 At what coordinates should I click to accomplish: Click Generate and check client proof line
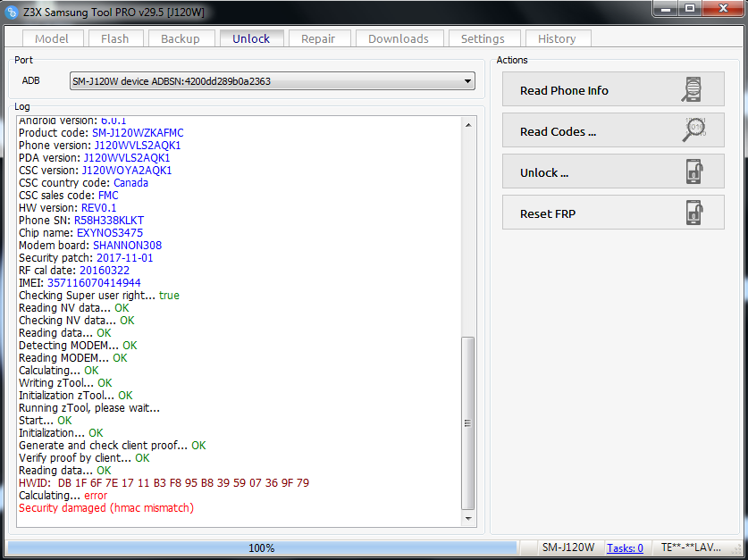point(112,446)
